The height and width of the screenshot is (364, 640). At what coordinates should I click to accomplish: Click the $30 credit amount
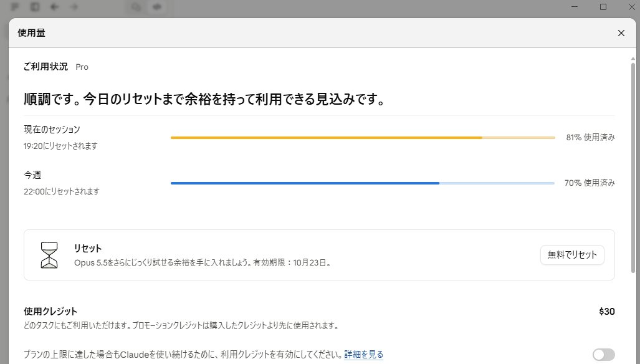(607, 312)
